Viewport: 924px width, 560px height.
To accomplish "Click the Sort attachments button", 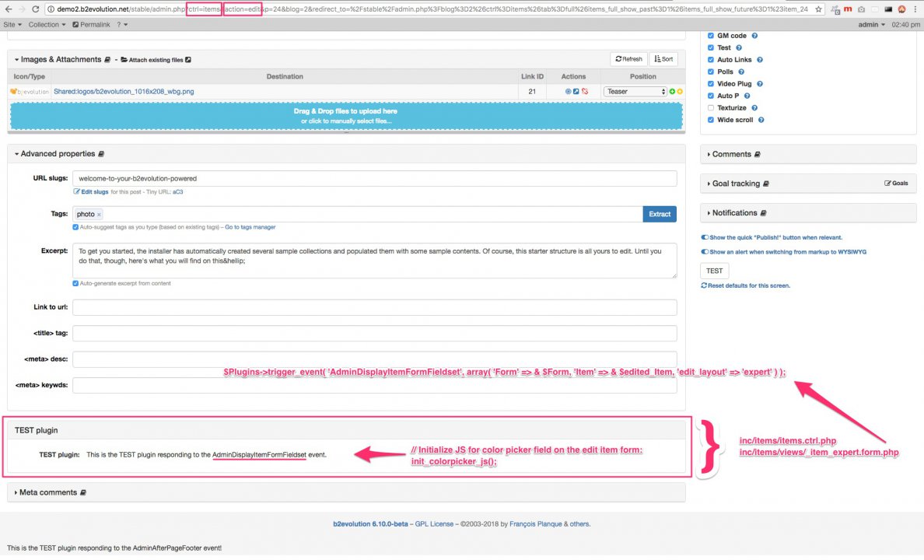I will (663, 59).
